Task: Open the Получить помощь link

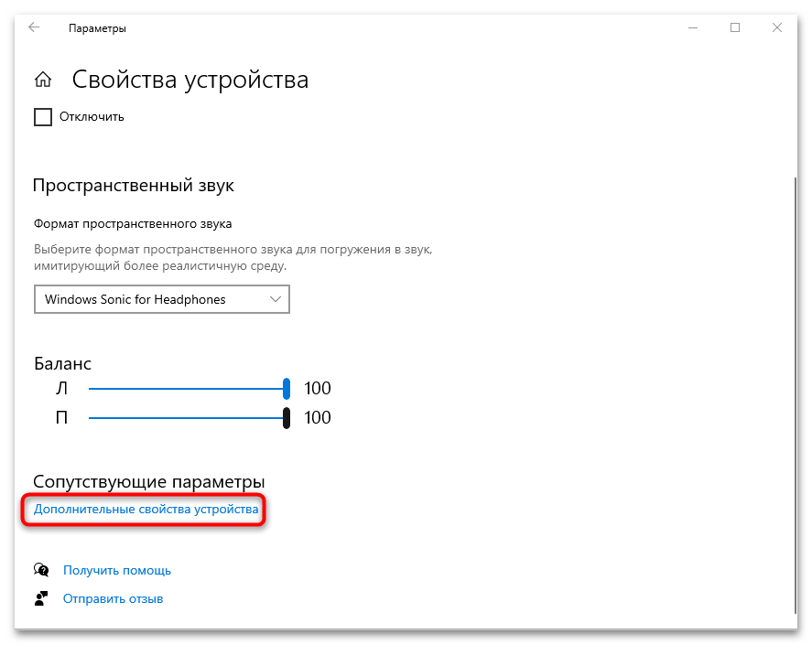Action: pyautogui.click(x=117, y=570)
